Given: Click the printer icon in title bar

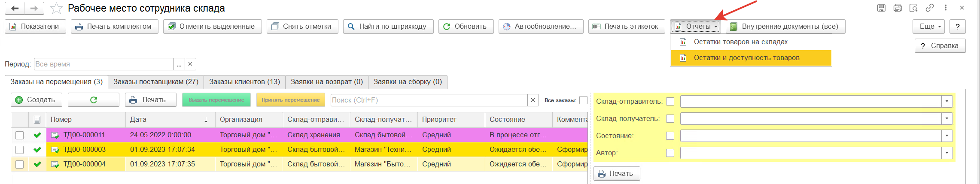Looking at the screenshot, I should pyautogui.click(x=898, y=8).
